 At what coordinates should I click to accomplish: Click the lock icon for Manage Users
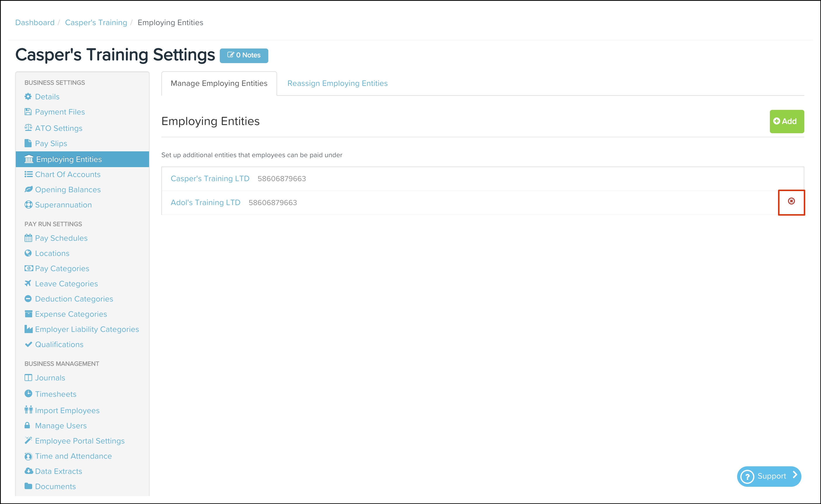pyautogui.click(x=27, y=426)
